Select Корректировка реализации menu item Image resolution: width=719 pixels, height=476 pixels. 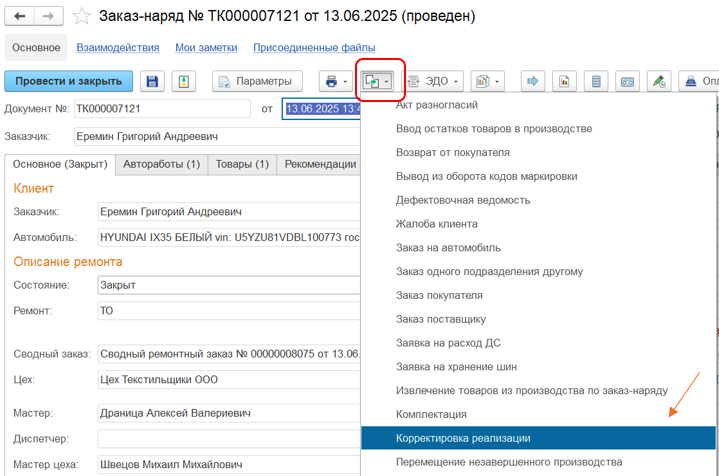click(x=462, y=438)
